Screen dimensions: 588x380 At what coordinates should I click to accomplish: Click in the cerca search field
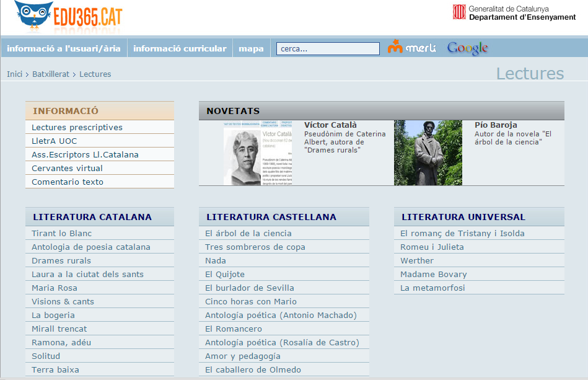327,48
